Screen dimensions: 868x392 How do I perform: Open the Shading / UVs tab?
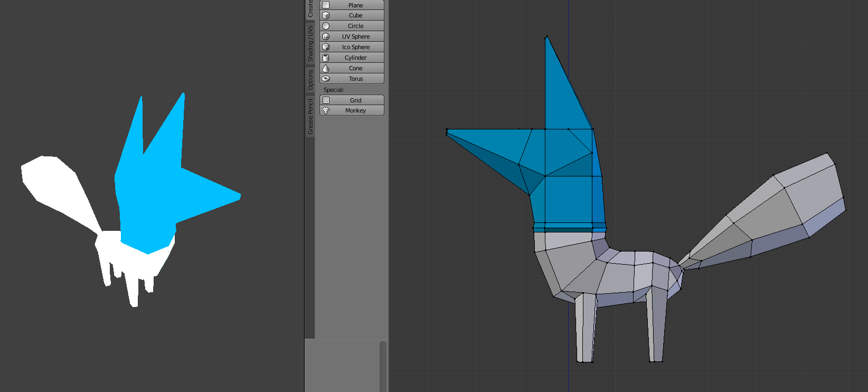click(x=310, y=43)
